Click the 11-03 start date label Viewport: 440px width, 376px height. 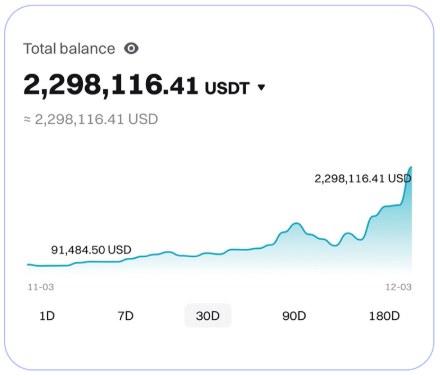(x=41, y=287)
